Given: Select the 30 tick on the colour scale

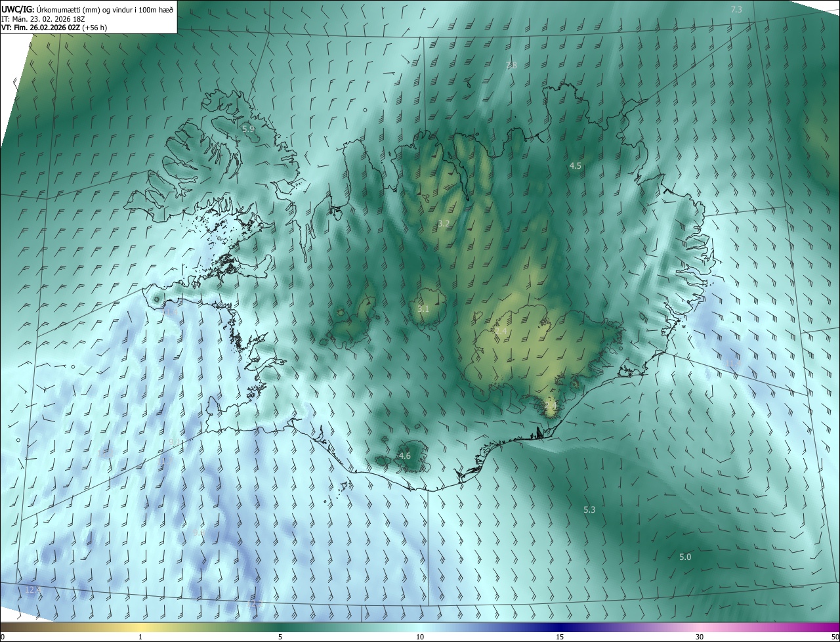Looking at the screenshot, I should coord(700,637).
